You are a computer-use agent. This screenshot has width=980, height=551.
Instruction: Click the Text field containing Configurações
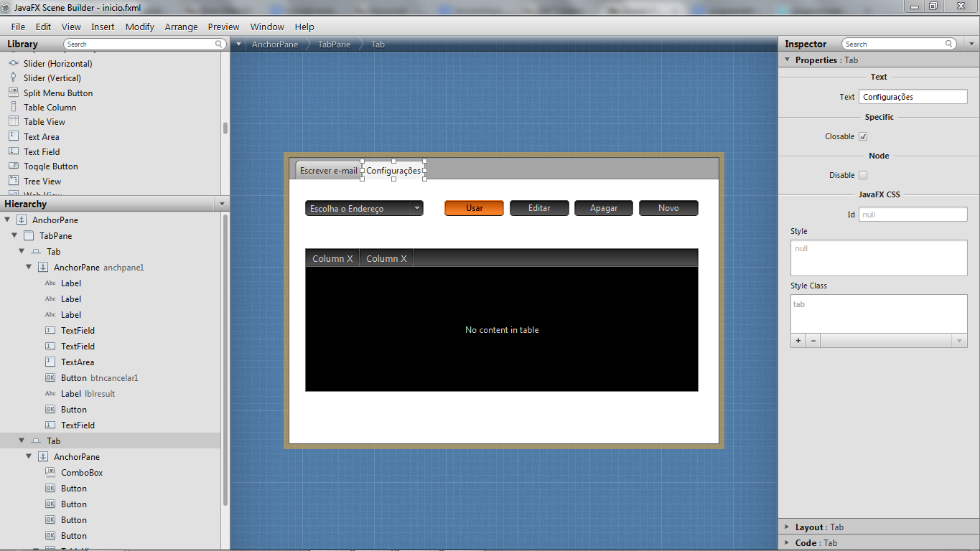tap(913, 97)
